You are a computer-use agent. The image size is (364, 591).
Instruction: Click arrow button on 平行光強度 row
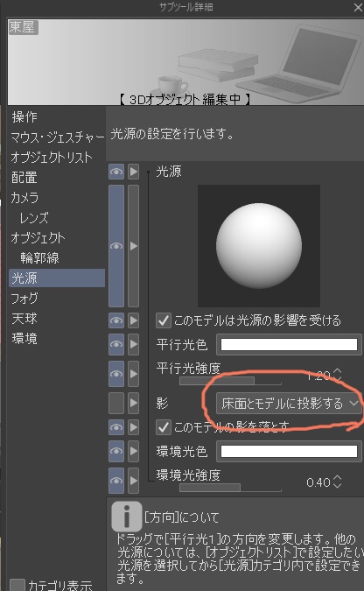click(133, 374)
